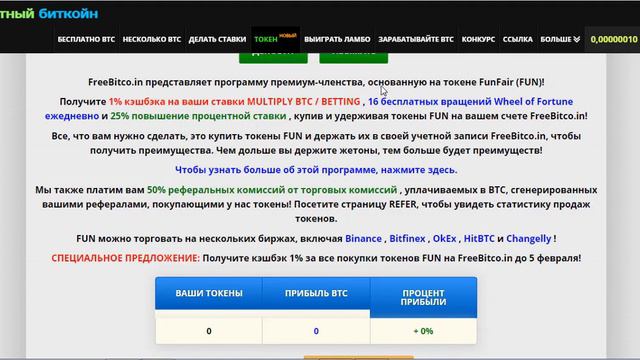640x360 pixels.
Task: Click the chevron icon next to БОЛЬШЕ
Action: click(x=576, y=40)
